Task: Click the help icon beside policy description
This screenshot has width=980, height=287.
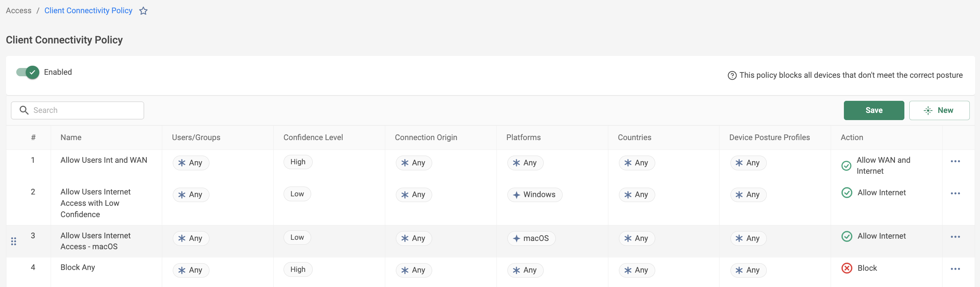Action: click(732, 75)
